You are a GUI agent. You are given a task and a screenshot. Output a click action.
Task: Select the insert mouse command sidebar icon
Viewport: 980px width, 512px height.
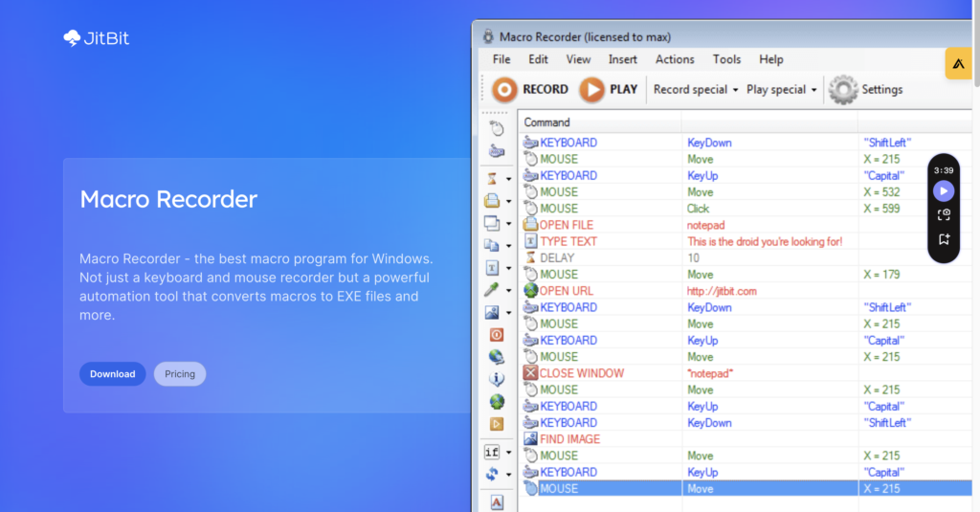click(x=497, y=129)
